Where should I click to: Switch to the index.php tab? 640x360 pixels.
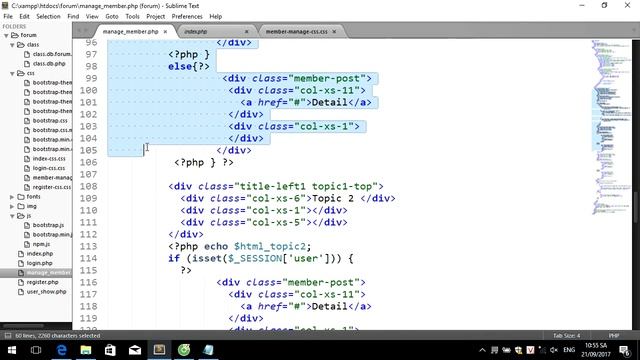pos(196,31)
